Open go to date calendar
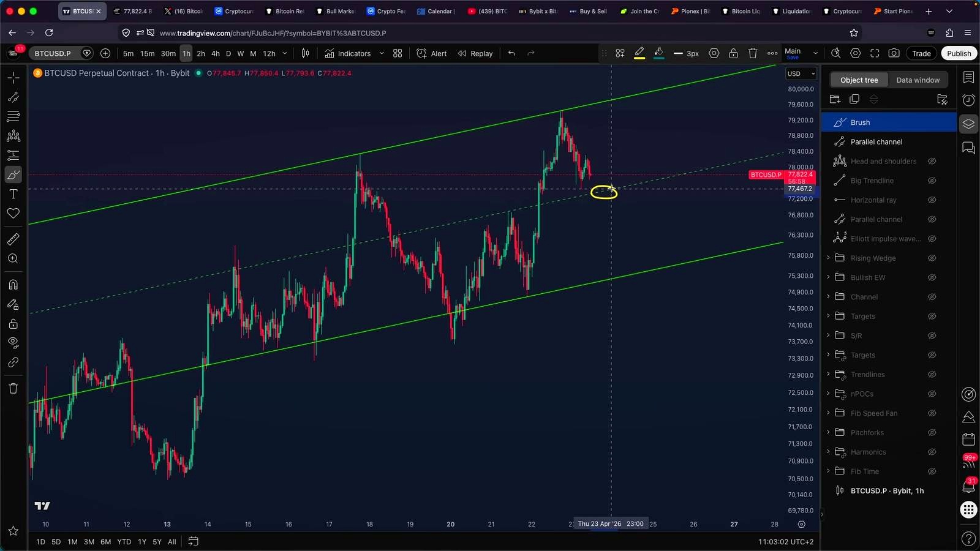This screenshot has width=980, height=551. (193, 541)
